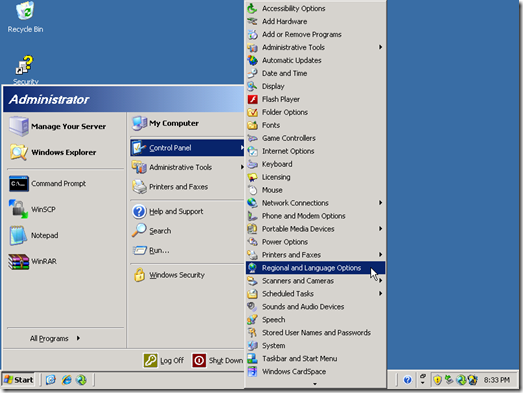Open the System entry

[315, 346]
